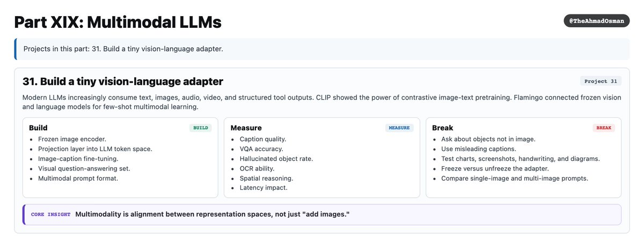This screenshot has height=246, width=644.
Task: Select the green BUILD tag
Action: 200,128
